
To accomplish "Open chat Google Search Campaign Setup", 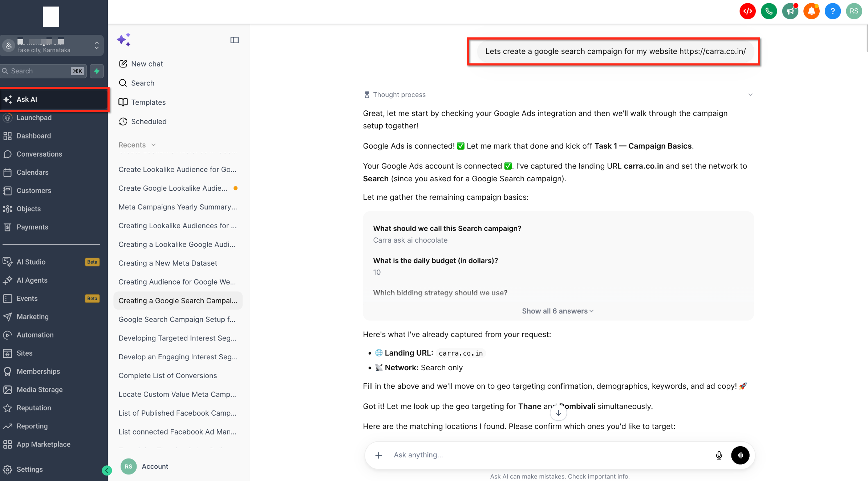I will click(178, 319).
